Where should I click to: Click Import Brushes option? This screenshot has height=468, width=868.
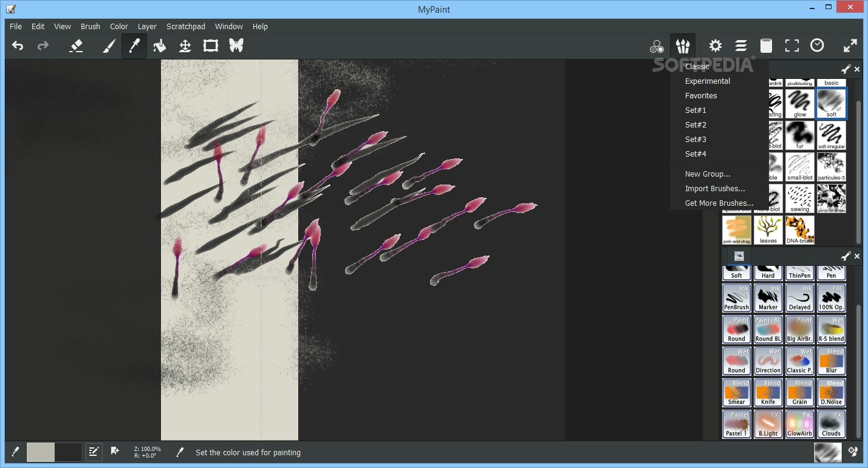click(x=715, y=188)
